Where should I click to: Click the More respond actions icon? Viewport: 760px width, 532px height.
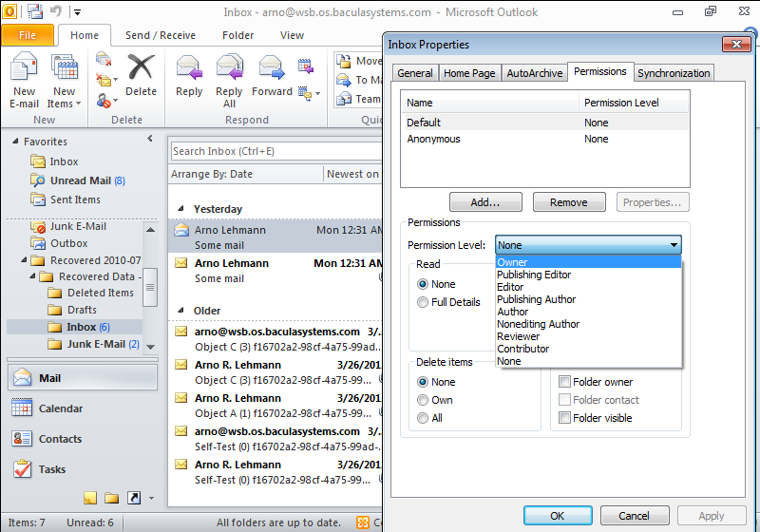click(x=305, y=93)
